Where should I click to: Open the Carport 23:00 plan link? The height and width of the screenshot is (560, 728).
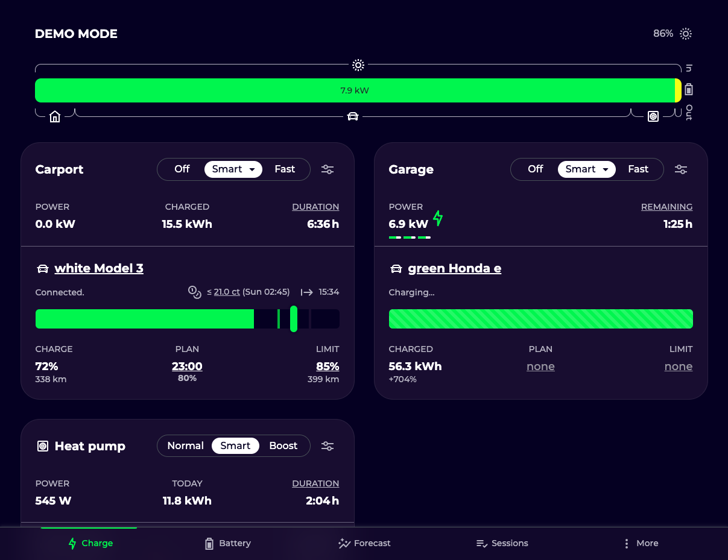click(x=187, y=367)
